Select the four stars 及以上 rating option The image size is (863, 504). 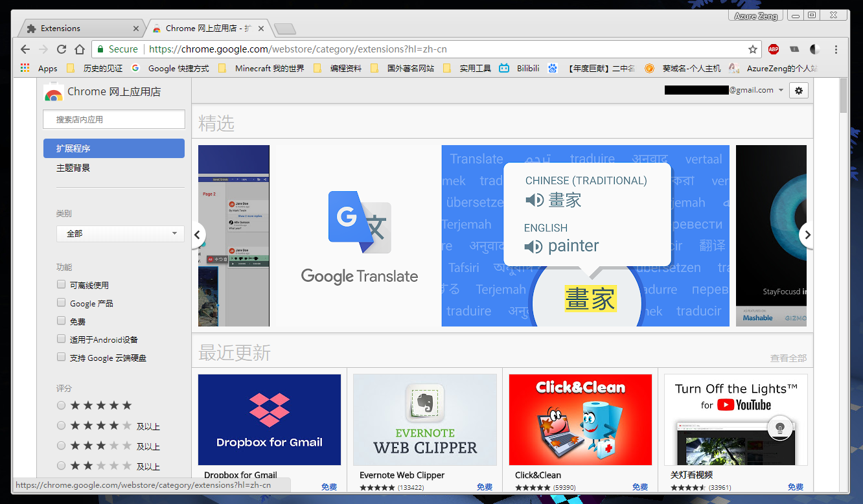click(x=61, y=426)
